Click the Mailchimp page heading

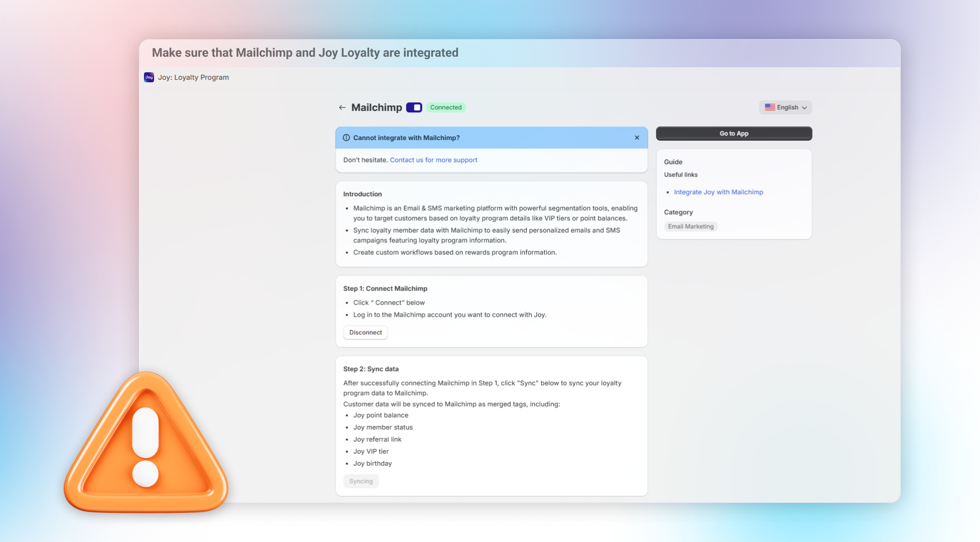(376, 107)
